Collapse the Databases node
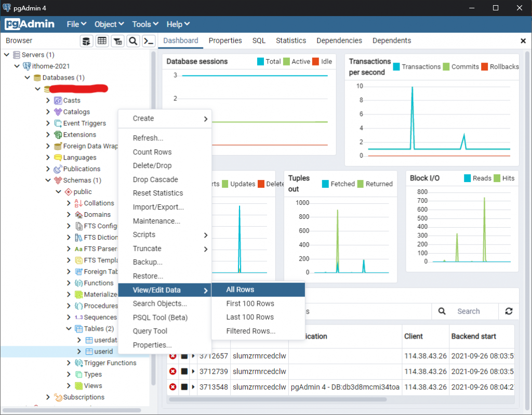Screen dimensions: 532x415 tap(27, 78)
